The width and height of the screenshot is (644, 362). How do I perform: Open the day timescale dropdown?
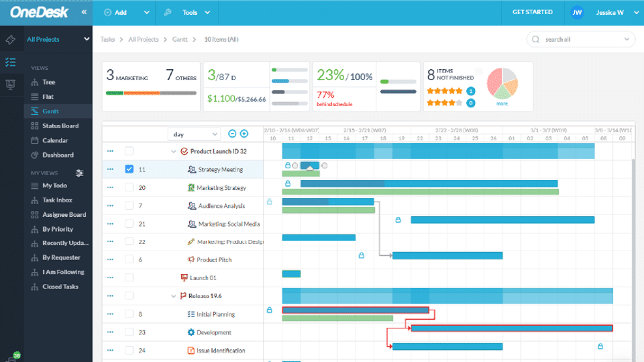(193, 134)
